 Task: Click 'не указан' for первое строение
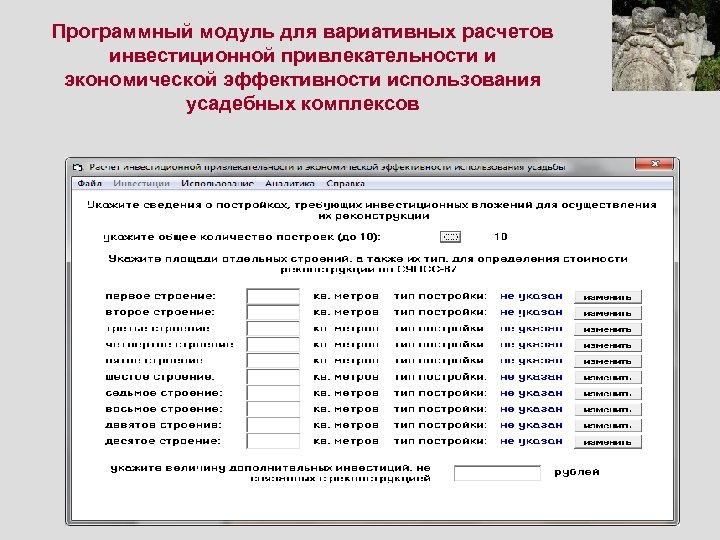point(531,297)
